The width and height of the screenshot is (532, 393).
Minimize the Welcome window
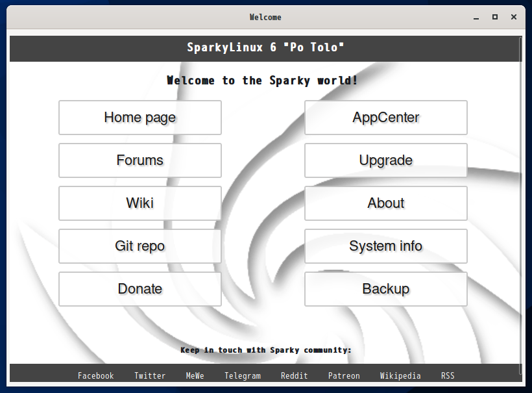coord(476,18)
